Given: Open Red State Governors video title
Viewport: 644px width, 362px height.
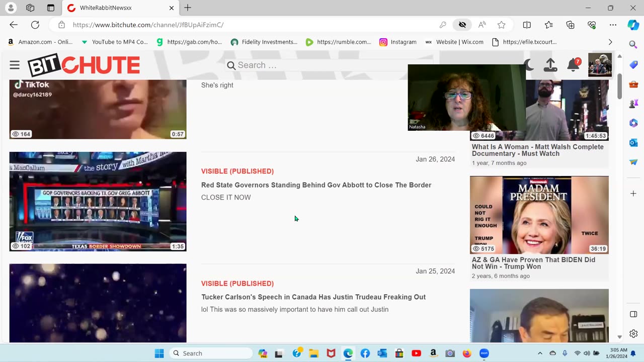Looking at the screenshot, I should point(316,185).
